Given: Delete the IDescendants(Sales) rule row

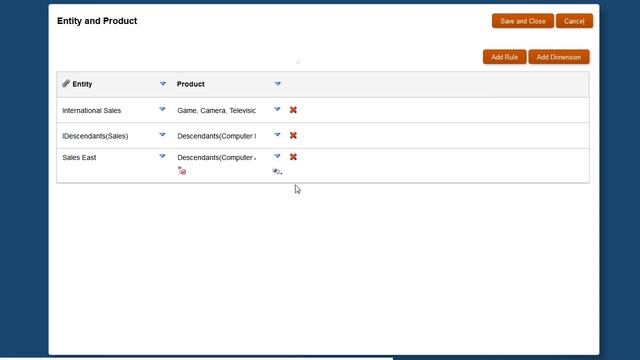Looking at the screenshot, I should coord(293,135).
